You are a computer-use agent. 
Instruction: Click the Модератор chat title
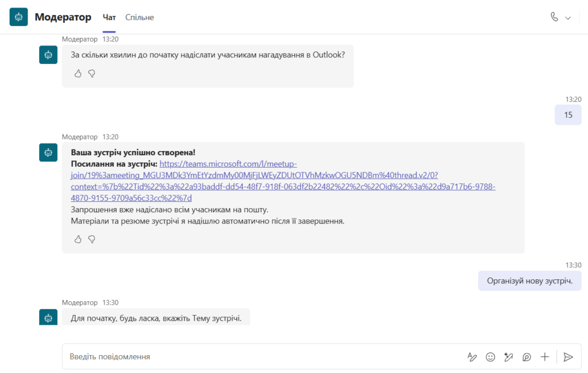pyautogui.click(x=63, y=17)
